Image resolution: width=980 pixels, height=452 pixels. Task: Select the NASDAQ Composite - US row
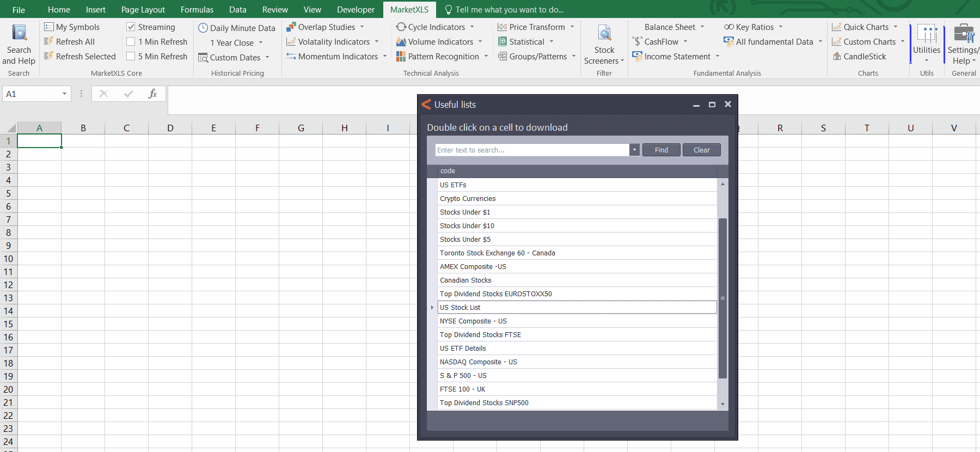click(x=577, y=362)
